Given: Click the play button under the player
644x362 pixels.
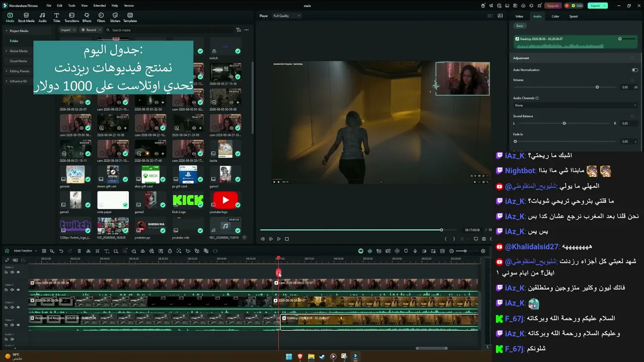Looking at the screenshot, I should [x=279, y=239].
